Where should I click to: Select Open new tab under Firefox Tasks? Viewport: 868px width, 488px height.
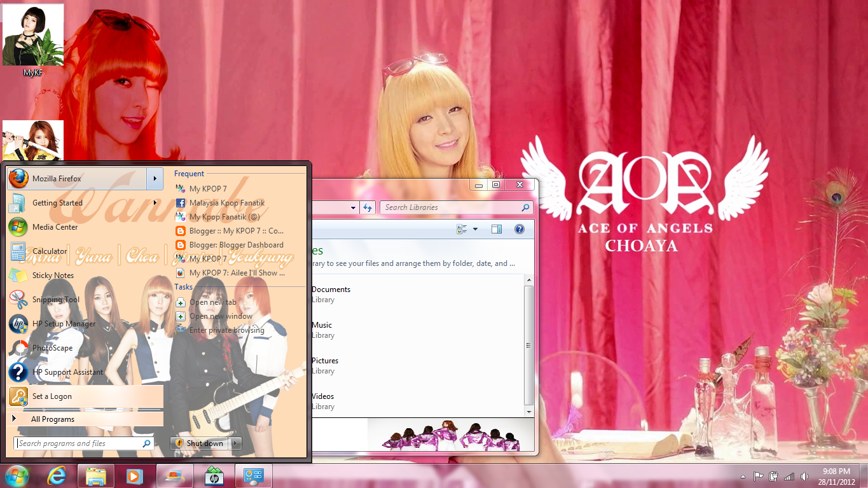214,302
